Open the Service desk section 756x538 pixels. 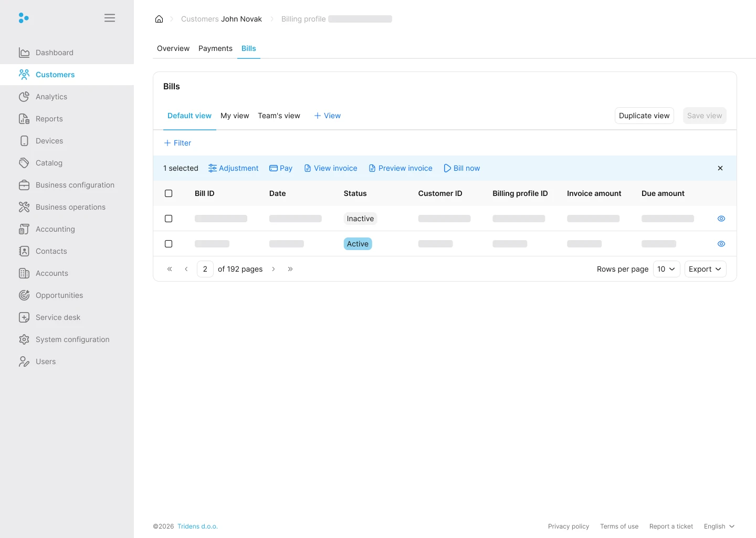(57, 317)
